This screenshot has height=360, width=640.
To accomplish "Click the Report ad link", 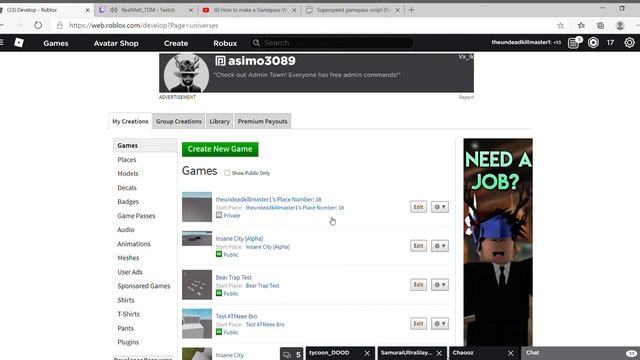I will (x=466, y=97).
